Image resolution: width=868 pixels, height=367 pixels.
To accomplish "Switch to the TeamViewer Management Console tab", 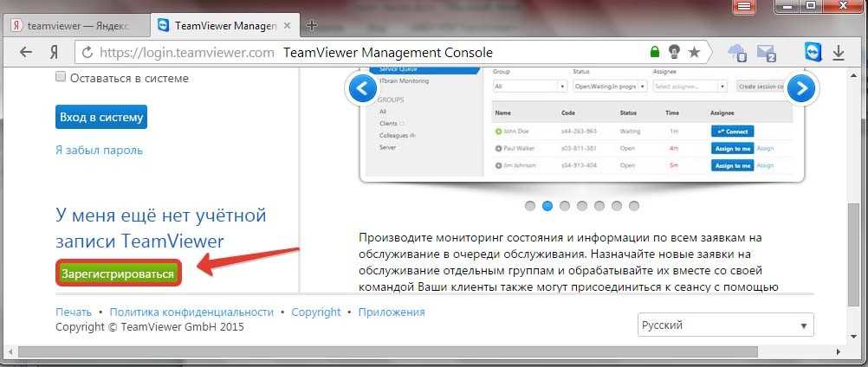I will pyautogui.click(x=225, y=26).
